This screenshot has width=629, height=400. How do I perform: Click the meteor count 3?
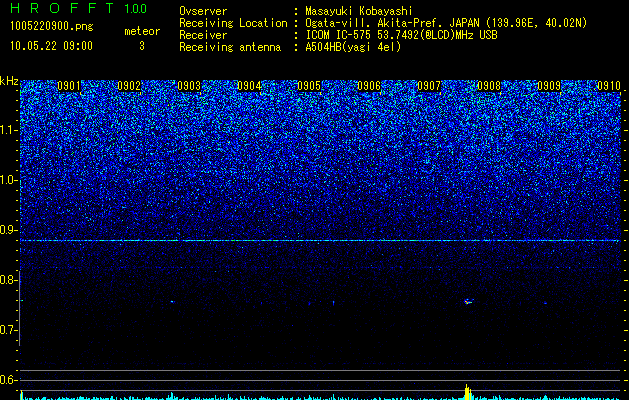pyautogui.click(x=142, y=46)
